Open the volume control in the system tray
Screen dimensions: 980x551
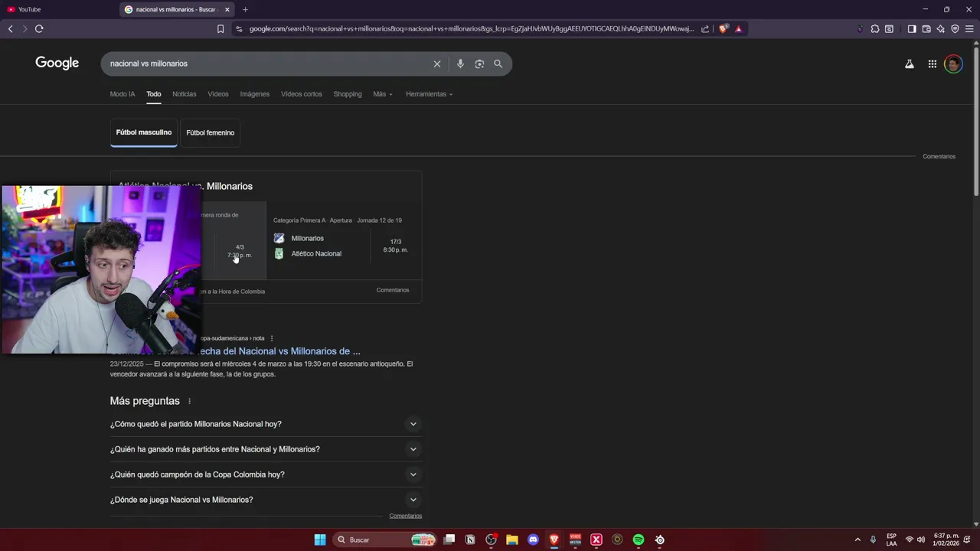click(921, 540)
